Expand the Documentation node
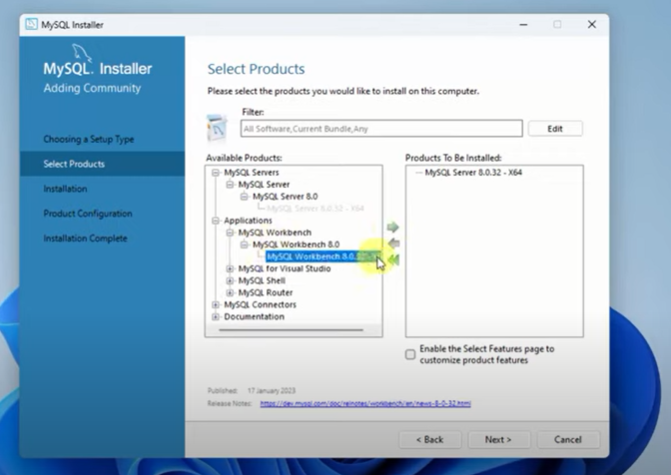This screenshot has width=671, height=475. [x=216, y=317]
